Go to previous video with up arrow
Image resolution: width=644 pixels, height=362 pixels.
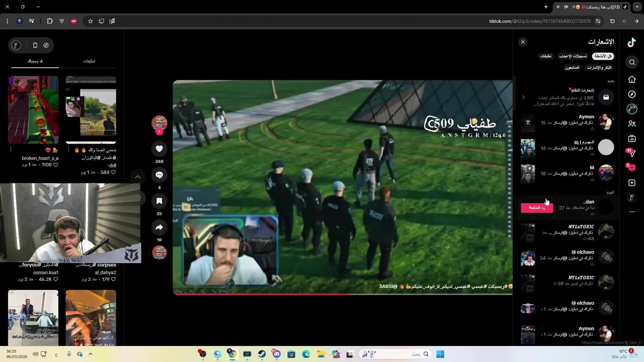(137, 177)
